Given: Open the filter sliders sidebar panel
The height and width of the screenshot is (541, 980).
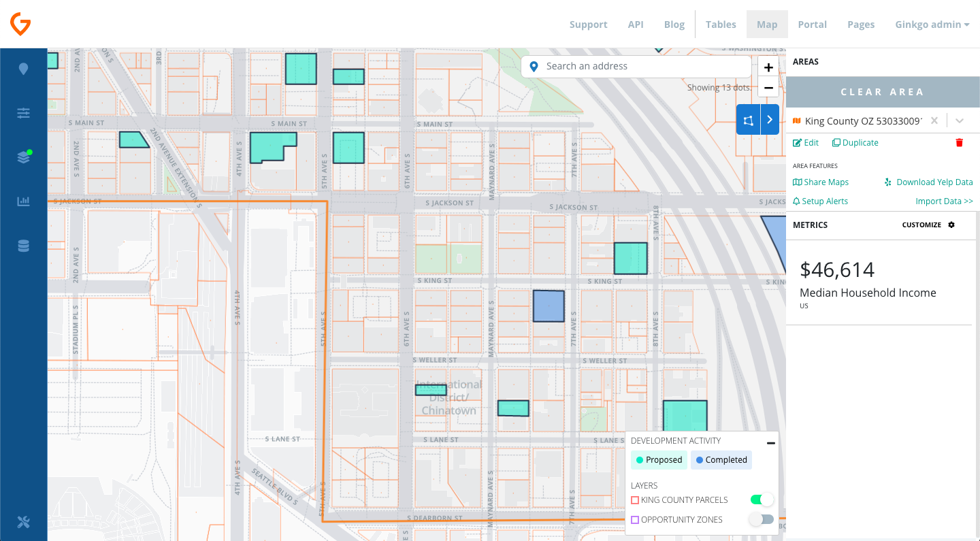Looking at the screenshot, I should (24, 114).
